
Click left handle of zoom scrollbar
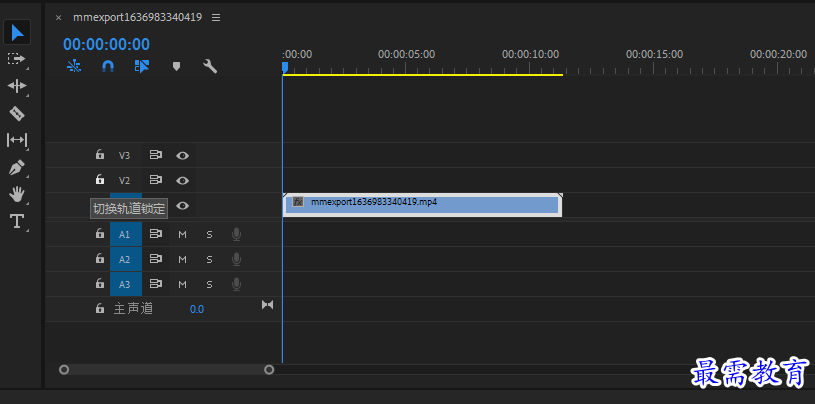coord(64,370)
